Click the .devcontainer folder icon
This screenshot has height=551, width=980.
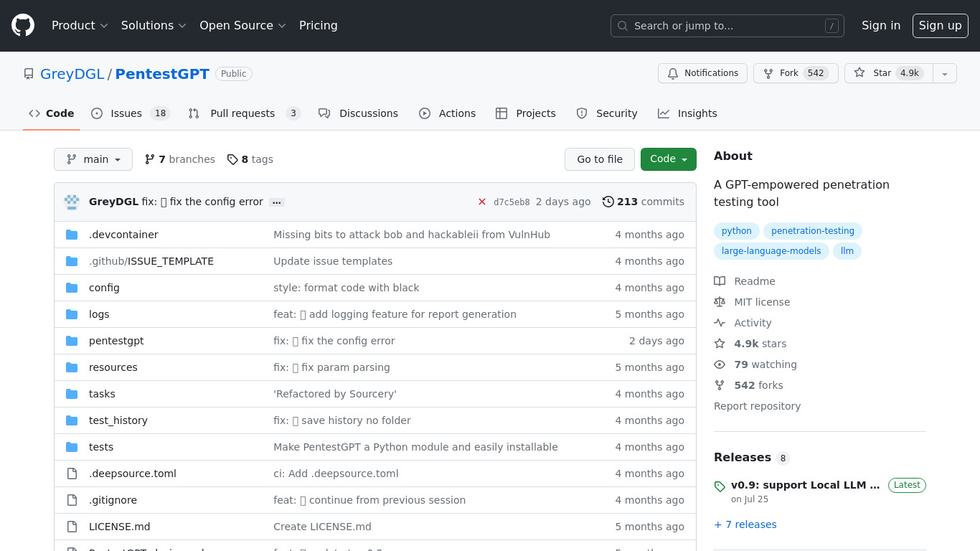[x=72, y=235]
